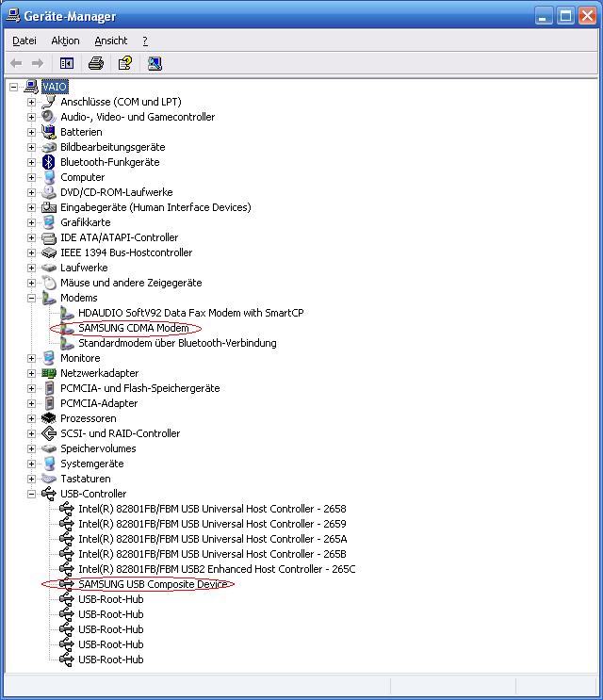Click the Anschlüsse (COM und LPT) icon
This screenshot has height=700, width=603.
tap(49, 102)
